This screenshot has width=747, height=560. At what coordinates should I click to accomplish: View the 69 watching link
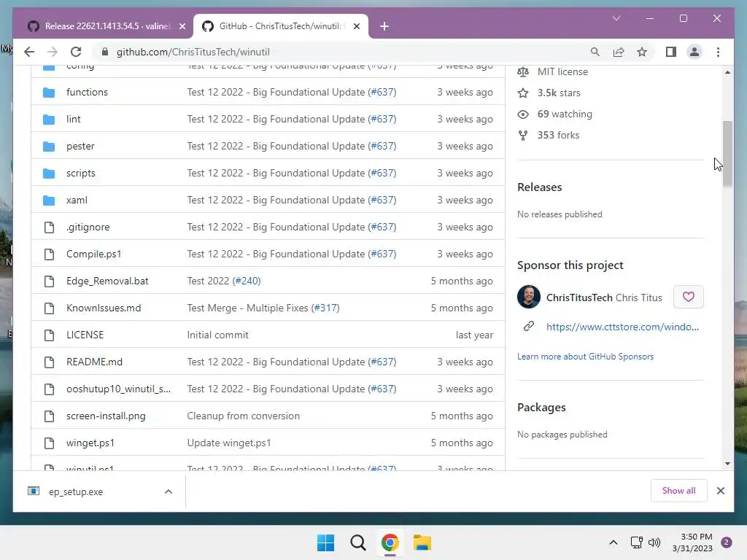pyautogui.click(x=565, y=114)
